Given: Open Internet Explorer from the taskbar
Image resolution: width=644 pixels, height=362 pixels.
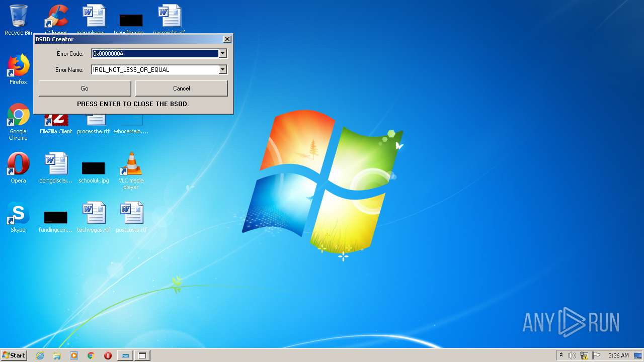Looking at the screenshot, I should click(x=40, y=355).
